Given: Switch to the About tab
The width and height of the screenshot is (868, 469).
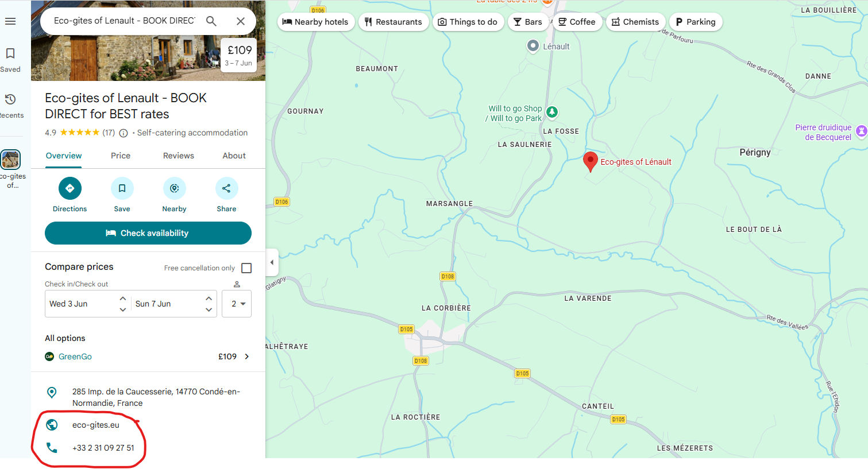Looking at the screenshot, I should 234,156.
